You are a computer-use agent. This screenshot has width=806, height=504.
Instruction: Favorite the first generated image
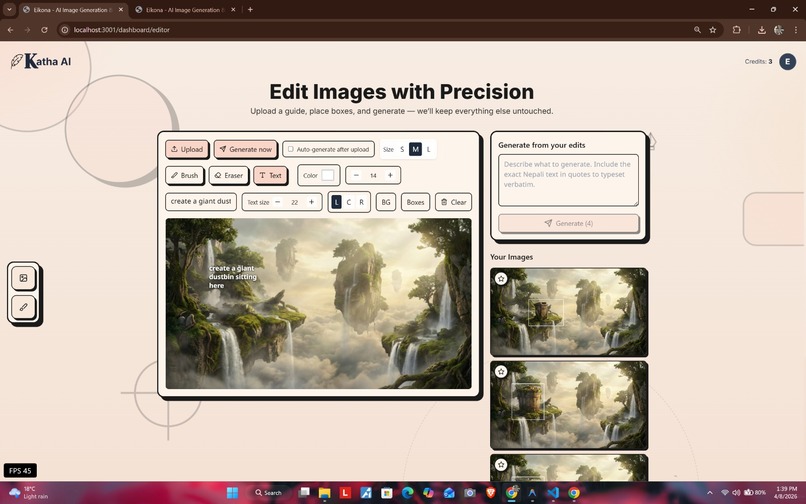tap(501, 278)
